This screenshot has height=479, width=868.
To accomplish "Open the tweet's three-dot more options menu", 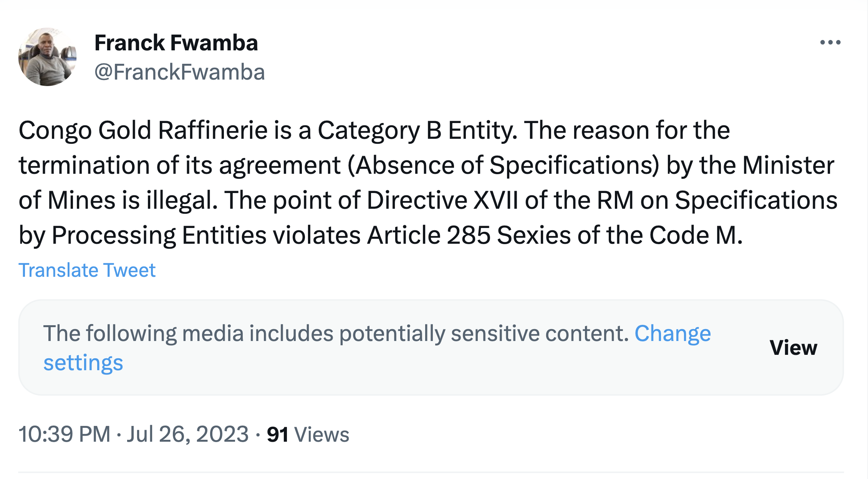I will [830, 42].
